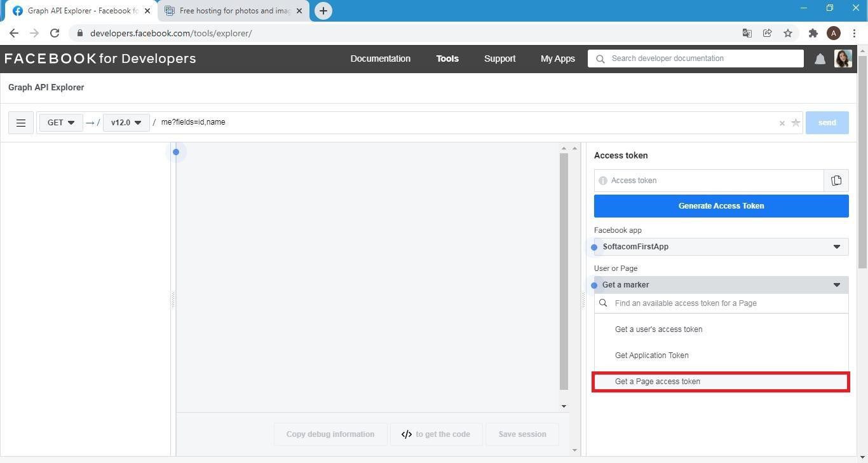This screenshot has height=463, width=868.
Task: Focus the Search developer documentation field
Action: tap(696, 59)
